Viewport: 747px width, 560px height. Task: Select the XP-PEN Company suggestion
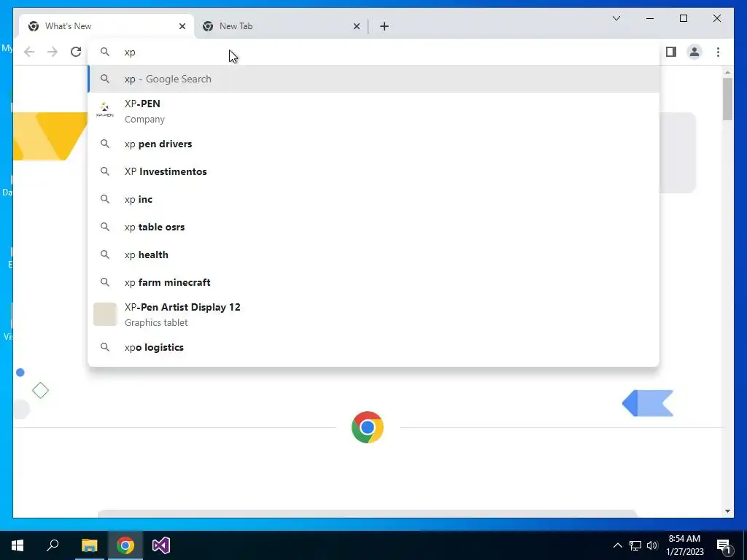pos(373,111)
